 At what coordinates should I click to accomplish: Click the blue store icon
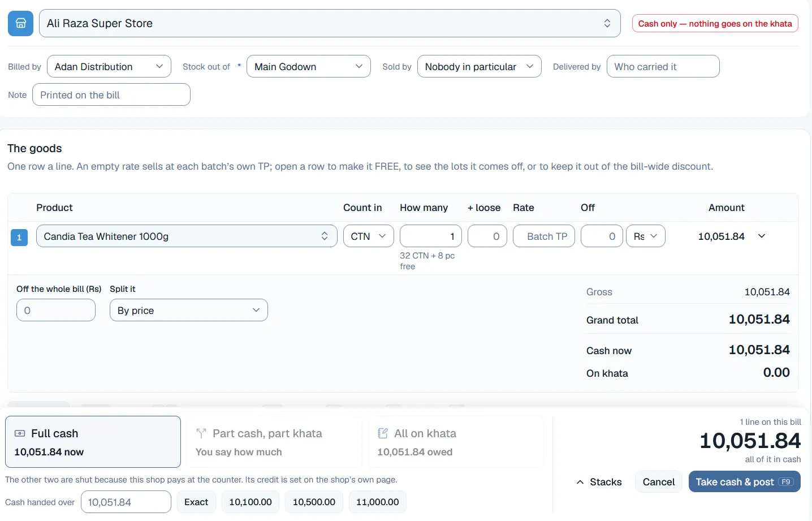click(20, 23)
